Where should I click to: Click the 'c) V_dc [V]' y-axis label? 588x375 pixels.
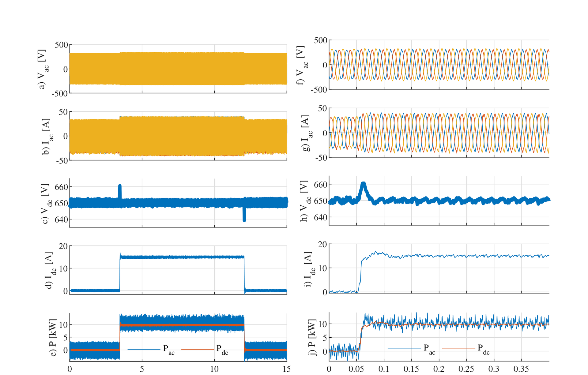pyautogui.click(x=47, y=204)
